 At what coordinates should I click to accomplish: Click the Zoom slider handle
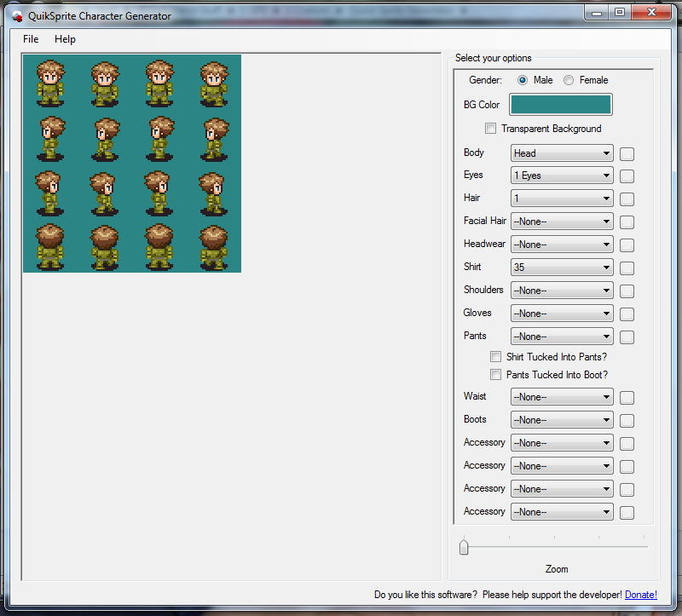click(x=464, y=547)
